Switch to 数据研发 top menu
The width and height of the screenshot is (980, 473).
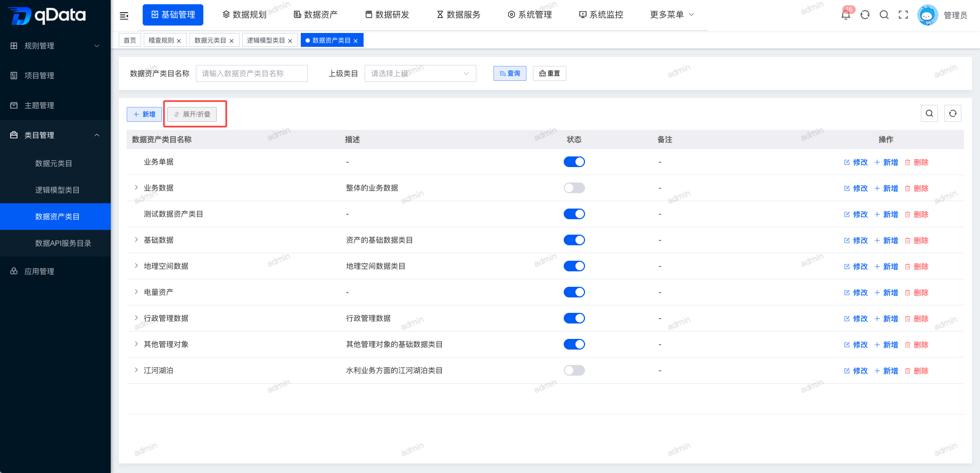pos(387,14)
